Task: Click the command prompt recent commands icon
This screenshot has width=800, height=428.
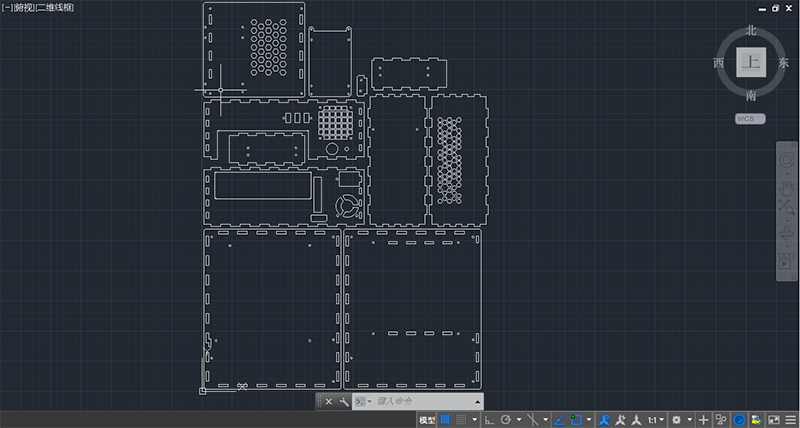Action: pyautogui.click(x=360, y=401)
